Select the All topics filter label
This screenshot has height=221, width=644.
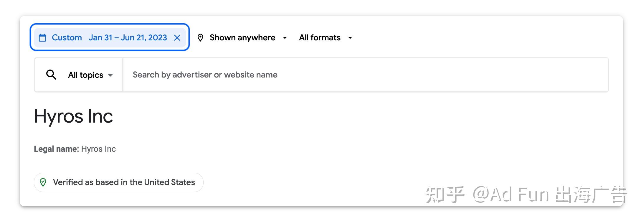click(85, 75)
